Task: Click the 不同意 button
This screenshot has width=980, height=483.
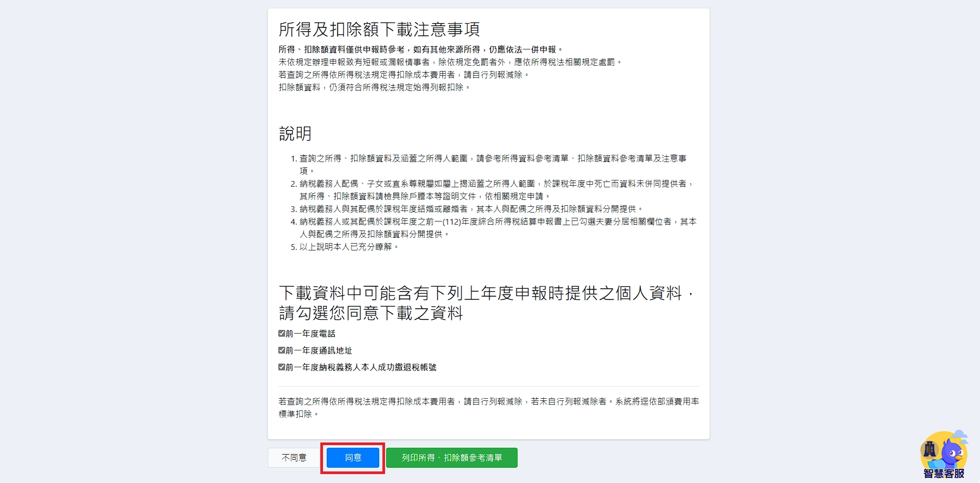Action: 294,458
